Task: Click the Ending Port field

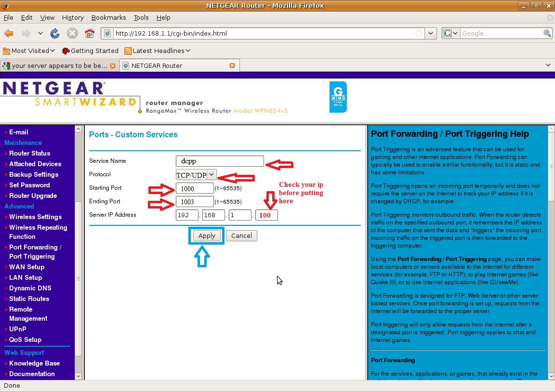Action: click(195, 202)
